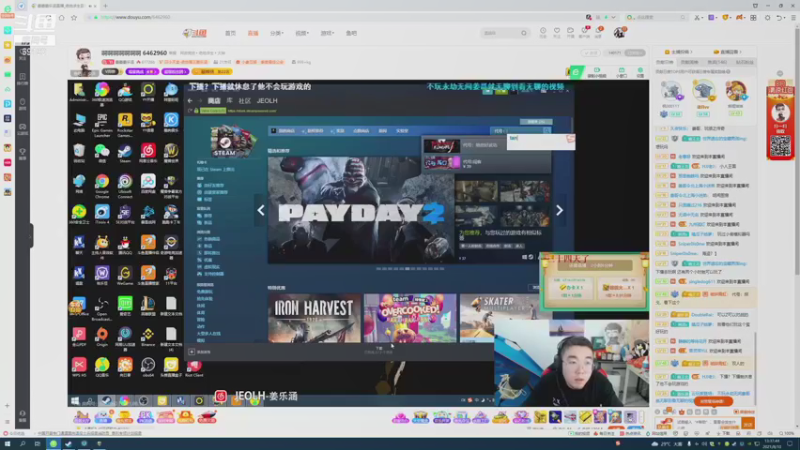Click the Steam gift card image
This screenshot has height=450, width=800.
(x=233, y=140)
